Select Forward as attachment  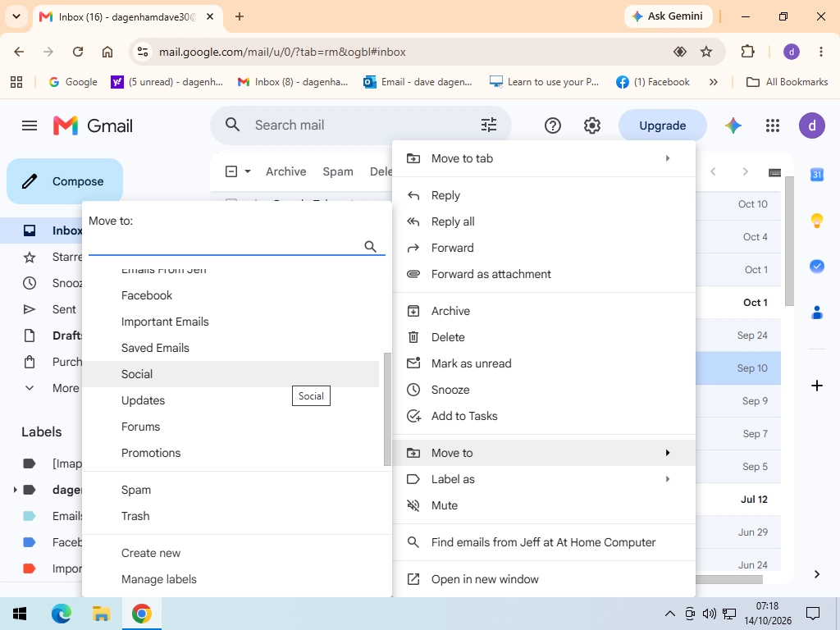pos(544,274)
